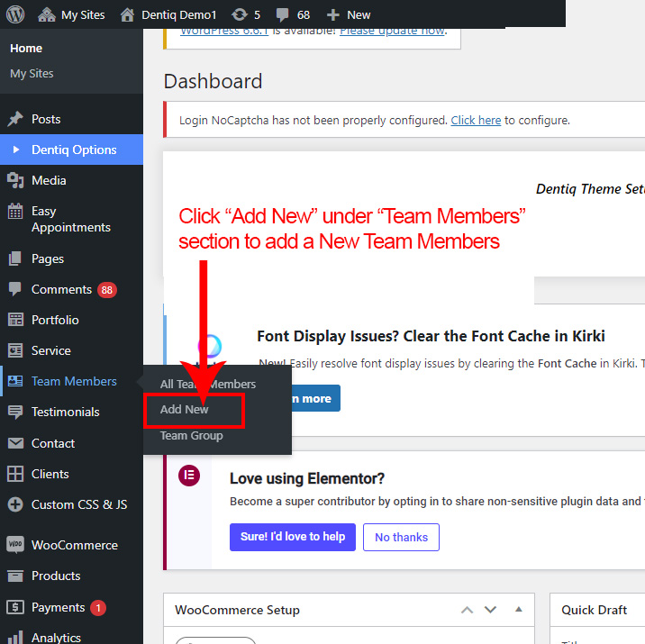Click the comments bubble icon in admin bar
This screenshot has height=644, width=645.
[283, 14]
